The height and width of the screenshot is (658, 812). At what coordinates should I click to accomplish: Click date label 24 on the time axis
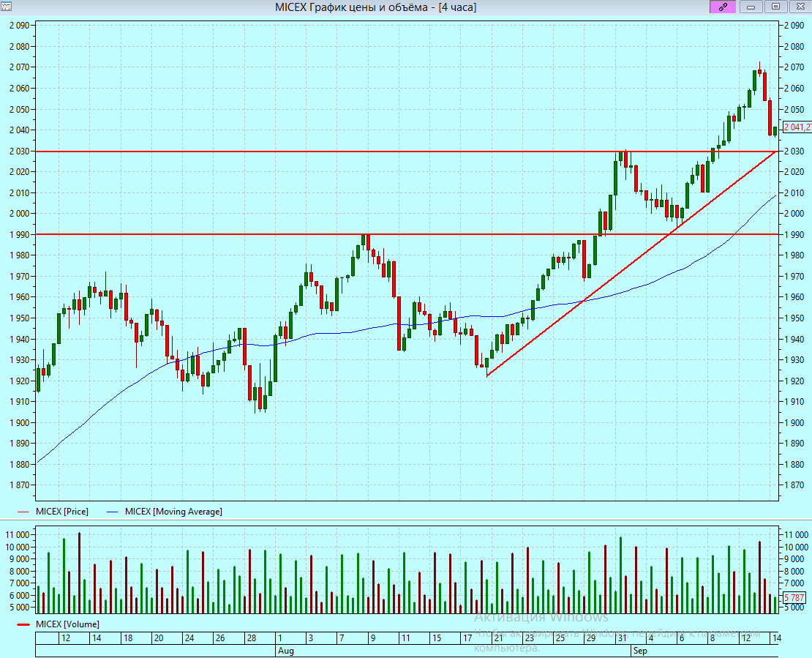(189, 638)
